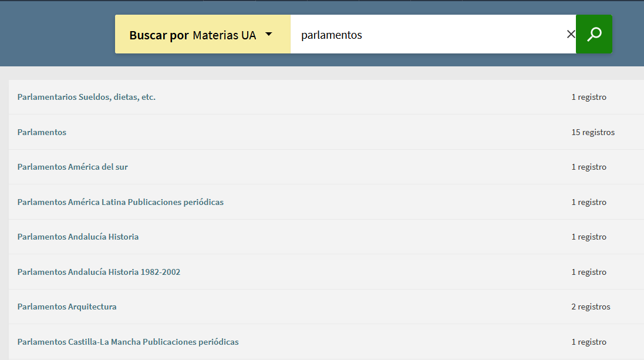Open Parlamentos Castilla-La Mancha Publicaciones periódicas

tap(128, 342)
